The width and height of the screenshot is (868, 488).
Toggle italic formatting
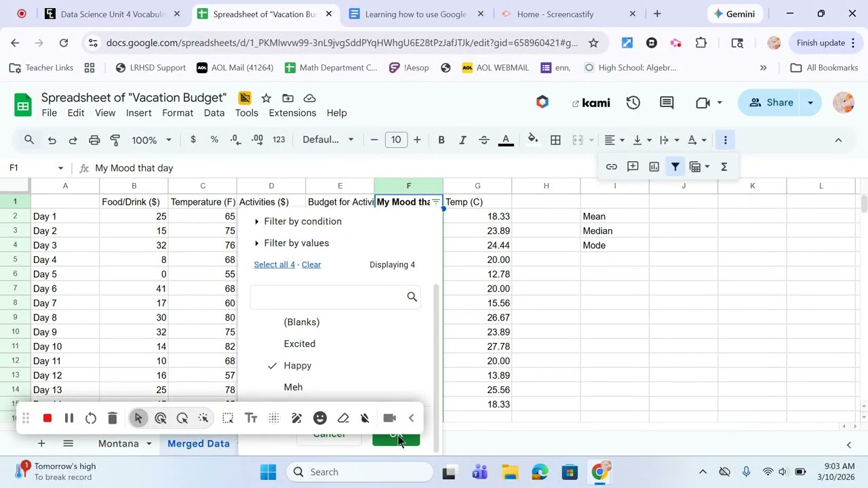point(462,140)
